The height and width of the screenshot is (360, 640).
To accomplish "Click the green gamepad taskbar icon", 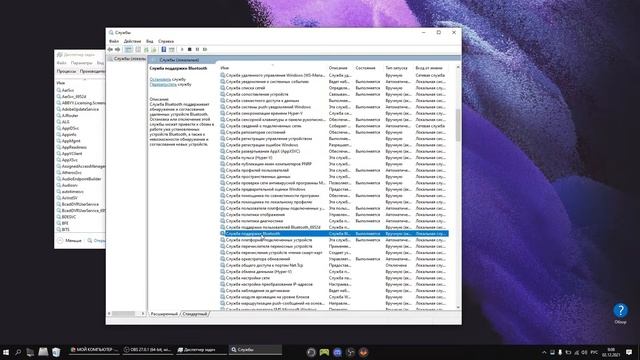I will (x=324, y=352).
